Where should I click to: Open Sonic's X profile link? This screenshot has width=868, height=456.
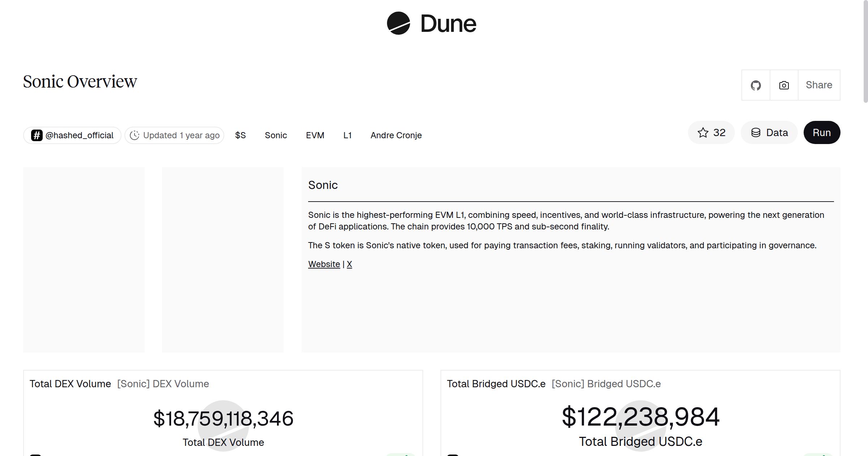pos(349,264)
